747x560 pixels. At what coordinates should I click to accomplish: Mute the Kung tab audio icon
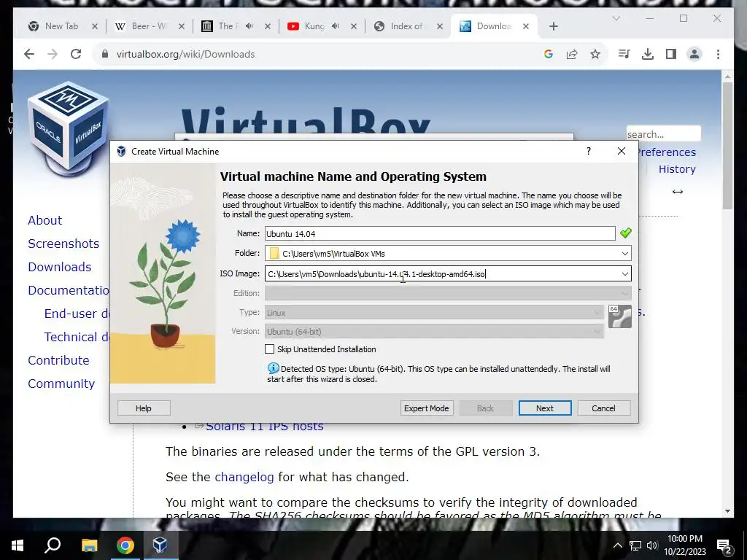click(336, 26)
